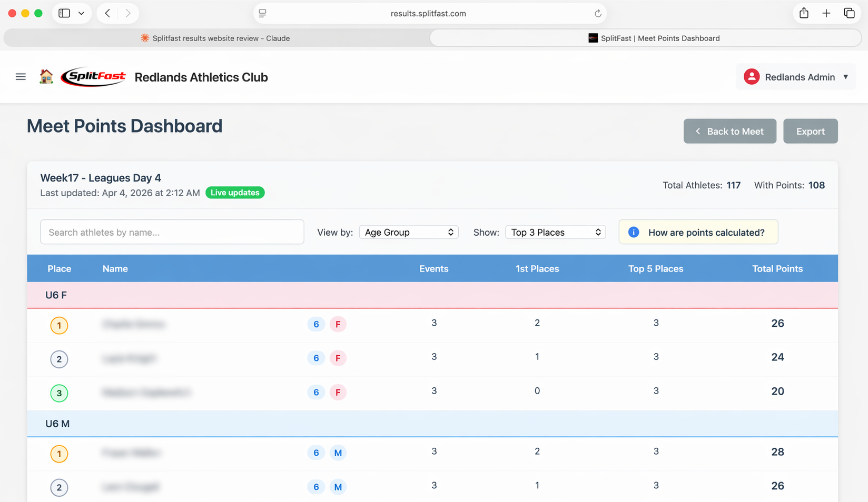Select the Splitfast results website review tab
This screenshot has height=502, width=868.
pyautogui.click(x=215, y=38)
